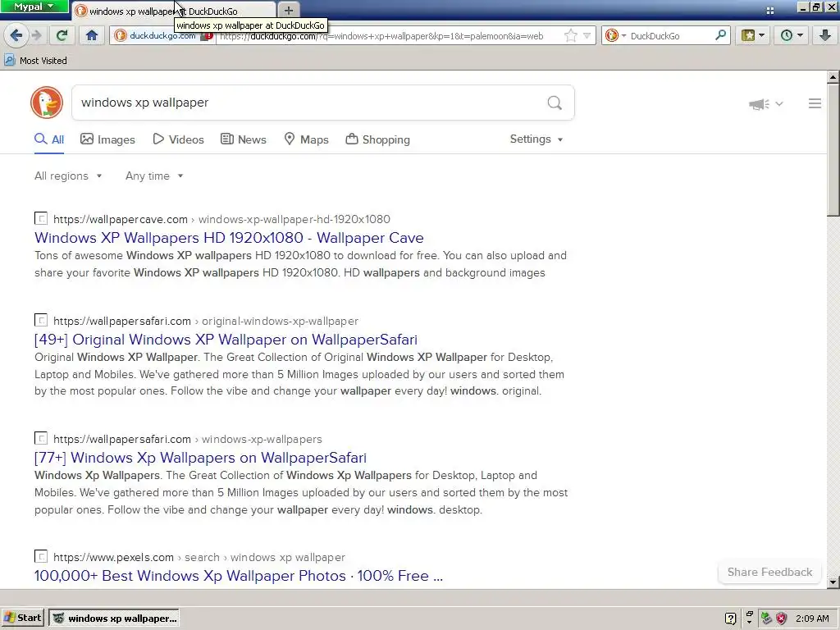
Task: Click the DuckDuckGo duck logo
Action: pos(47,103)
